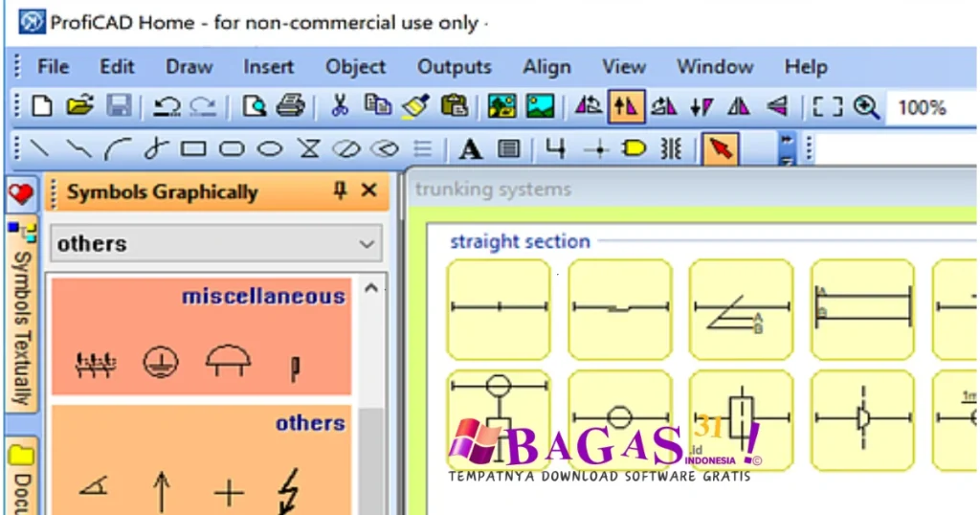Select the fit-to-screen brackets icon
The height and width of the screenshot is (515, 980).
click(827, 107)
